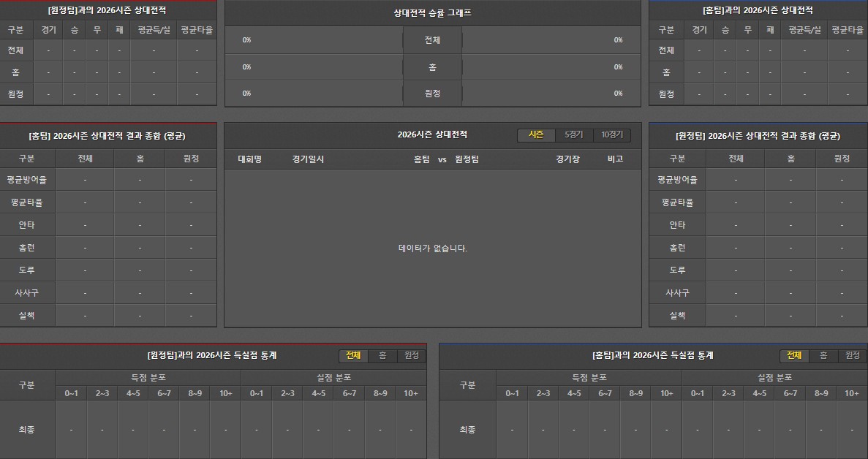
Task: Click 홈 label in win rate graph
Action: tap(432, 67)
